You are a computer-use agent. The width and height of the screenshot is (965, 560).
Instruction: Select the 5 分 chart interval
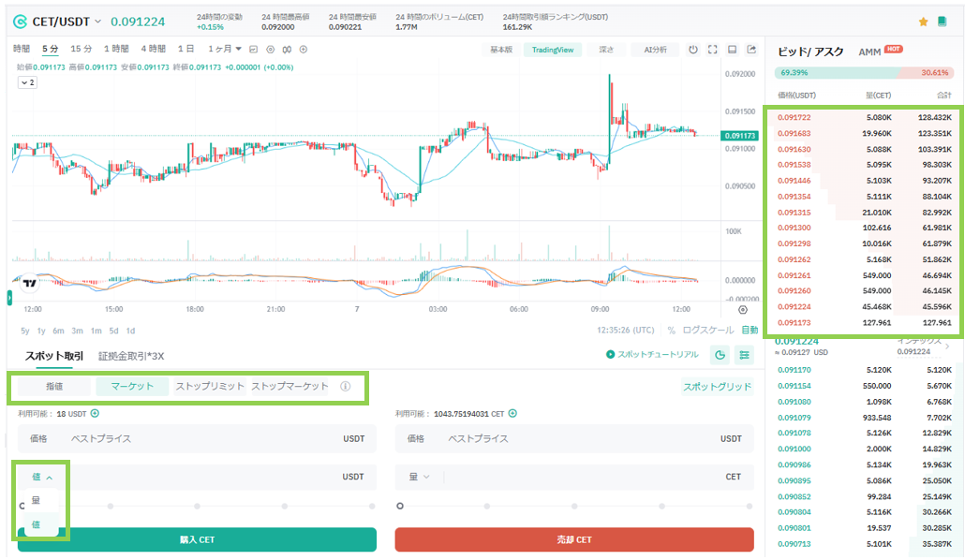(x=51, y=49)
